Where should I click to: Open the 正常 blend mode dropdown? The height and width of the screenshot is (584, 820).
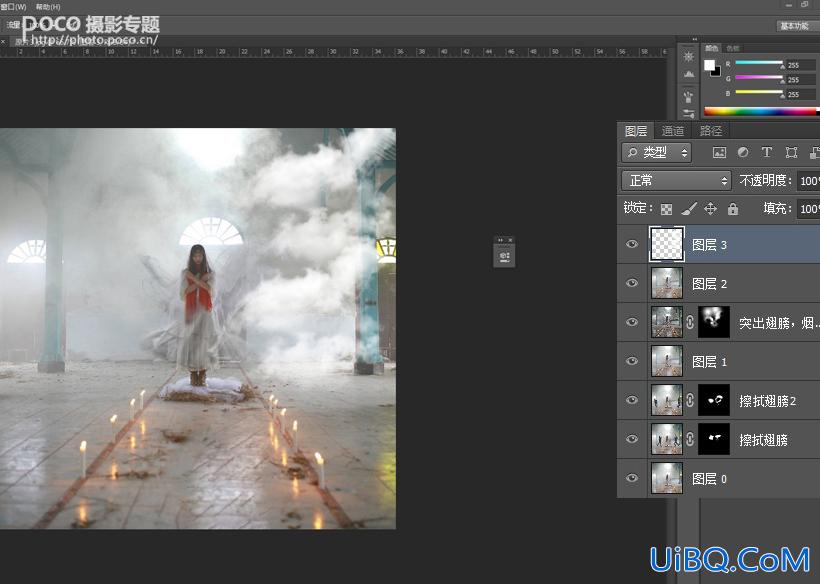click(x=676, y=181)
